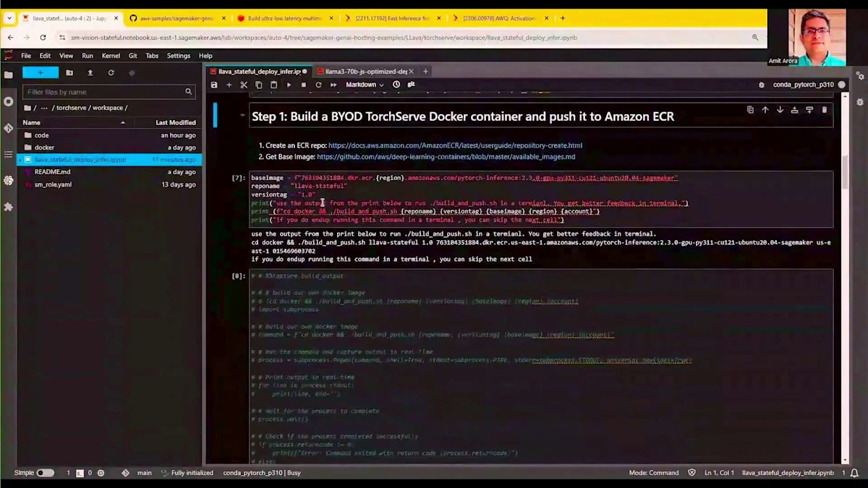Create a new folder in file browser
This screenshot has width=868, height=488.
point(69,72)
